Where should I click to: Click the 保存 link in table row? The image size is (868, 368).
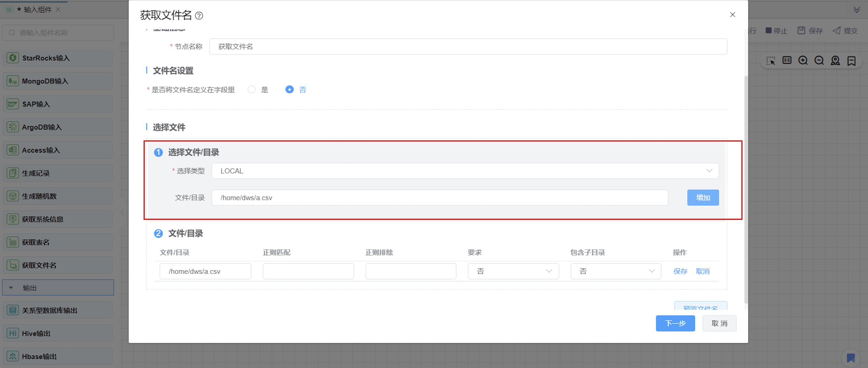pos(680,271)
